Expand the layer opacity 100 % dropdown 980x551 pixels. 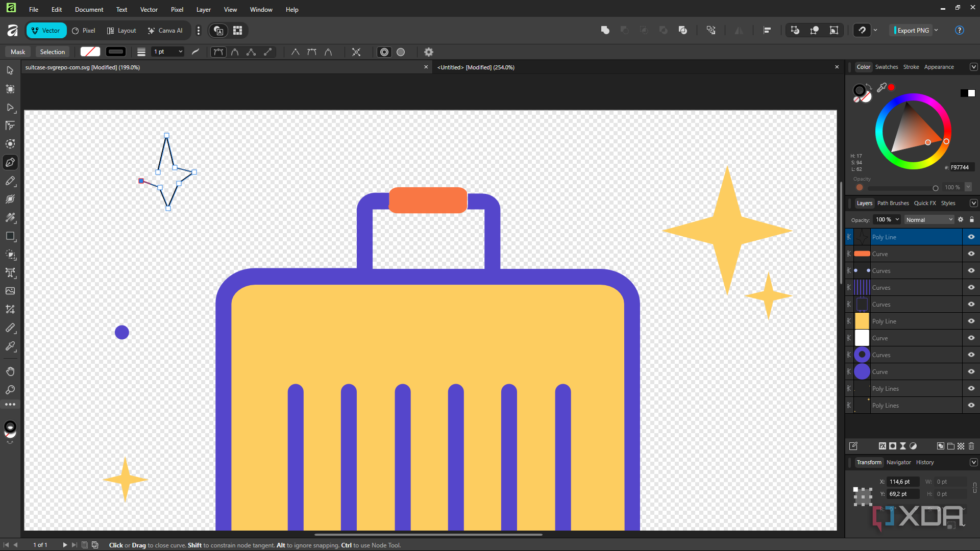pyautogui.click(x=897, y=219)
